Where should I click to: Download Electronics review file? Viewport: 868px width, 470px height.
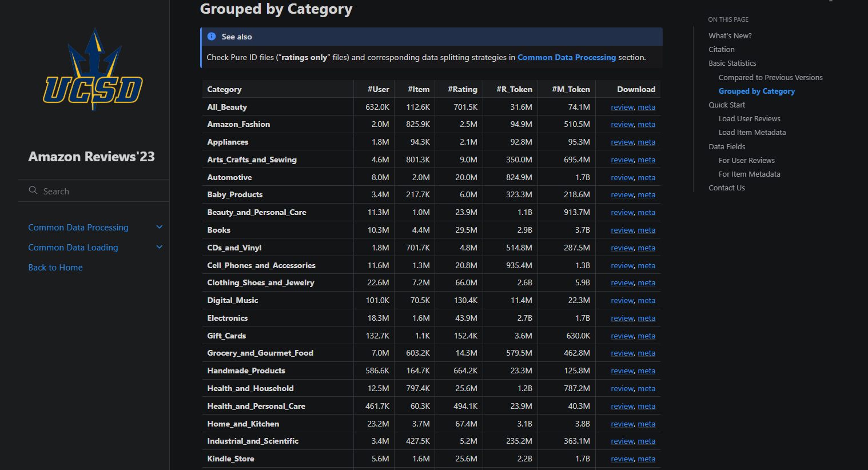622,318
